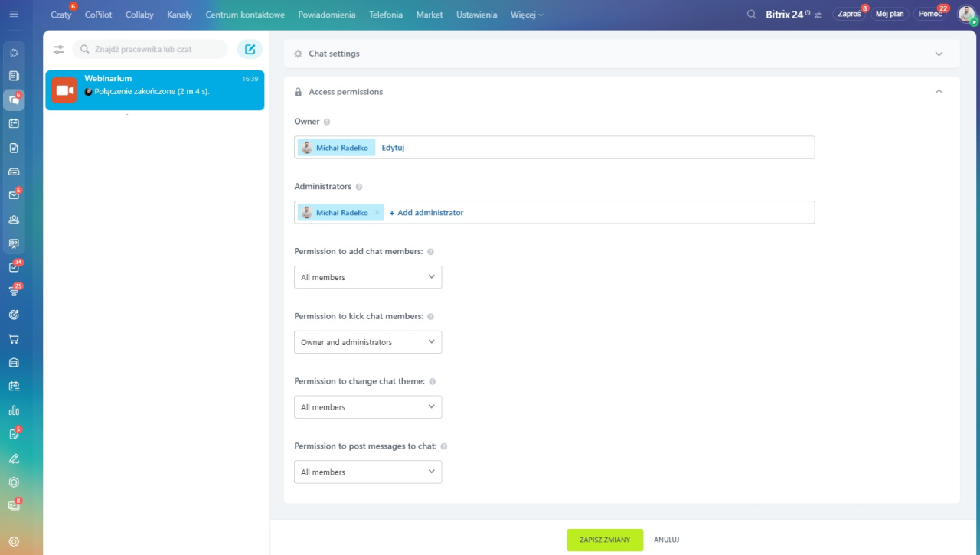
Task: Switch to the Czaty tab
Action: tap(60, 15)
